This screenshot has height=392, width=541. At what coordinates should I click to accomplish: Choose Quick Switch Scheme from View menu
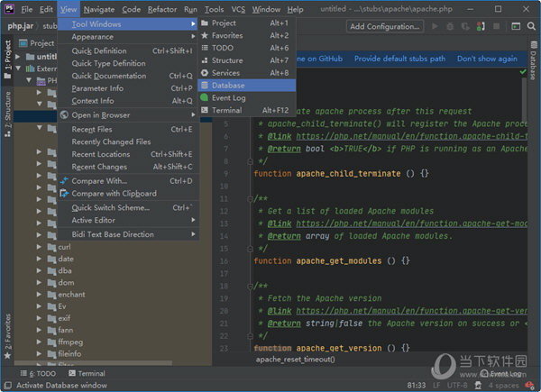coord(128,207)
